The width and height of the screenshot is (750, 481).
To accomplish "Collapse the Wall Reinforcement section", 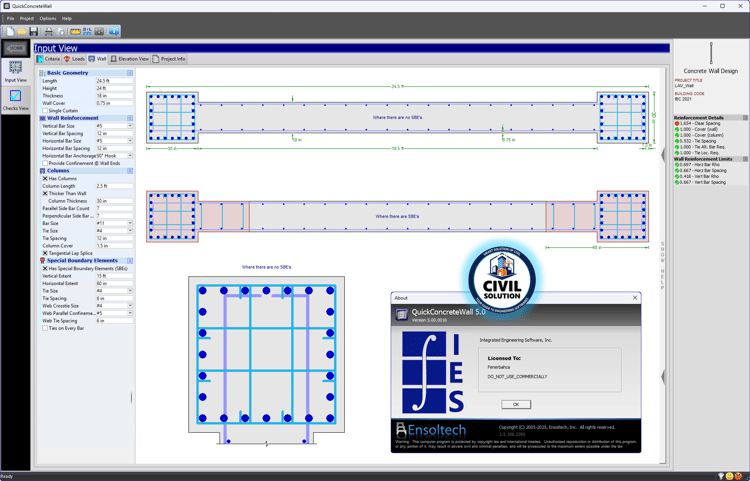I will coord(130,118).
